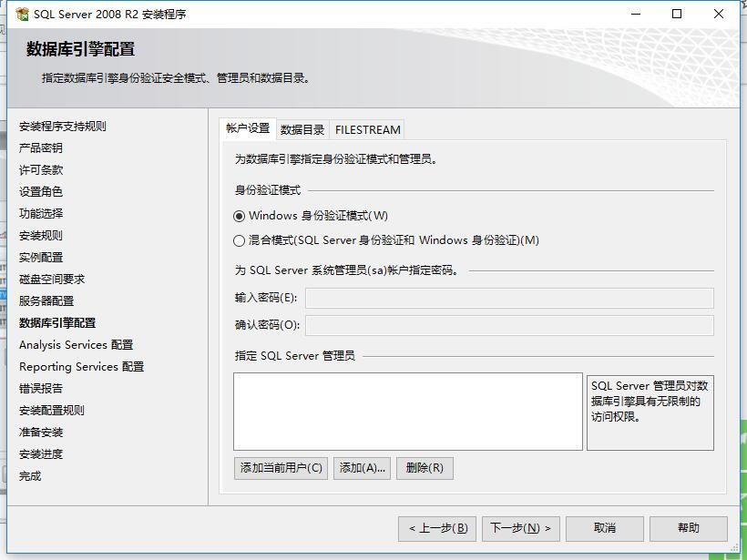Click the SQL Server setup title bar icon
The height and width of the screenshot is (560, 747).
(22, 14)
